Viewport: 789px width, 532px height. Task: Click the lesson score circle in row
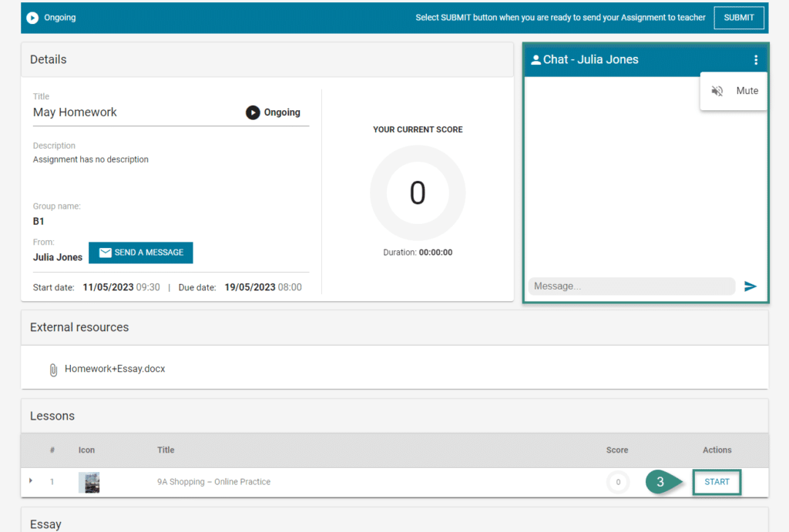pyautogui.click(x=617, y=483)
